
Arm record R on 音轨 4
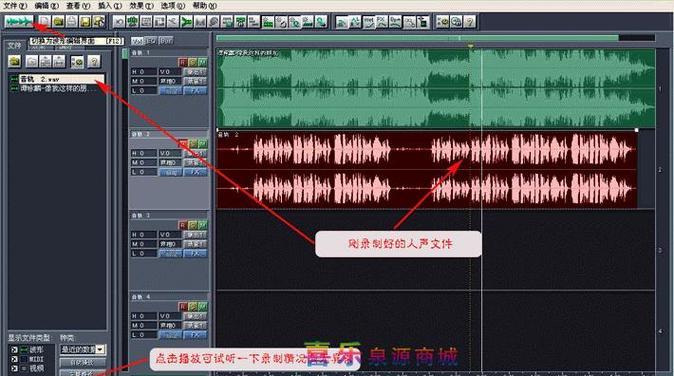point(183,306)
